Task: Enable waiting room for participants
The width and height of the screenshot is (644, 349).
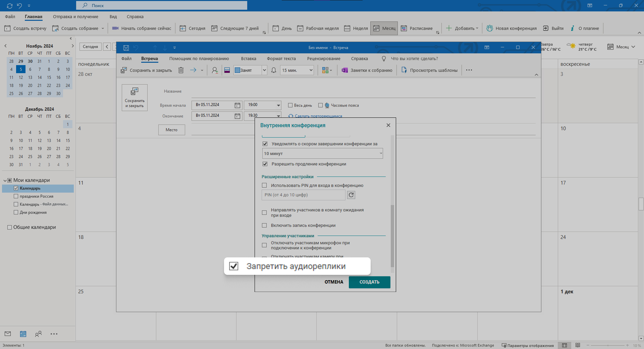Action: coord(264,213)
